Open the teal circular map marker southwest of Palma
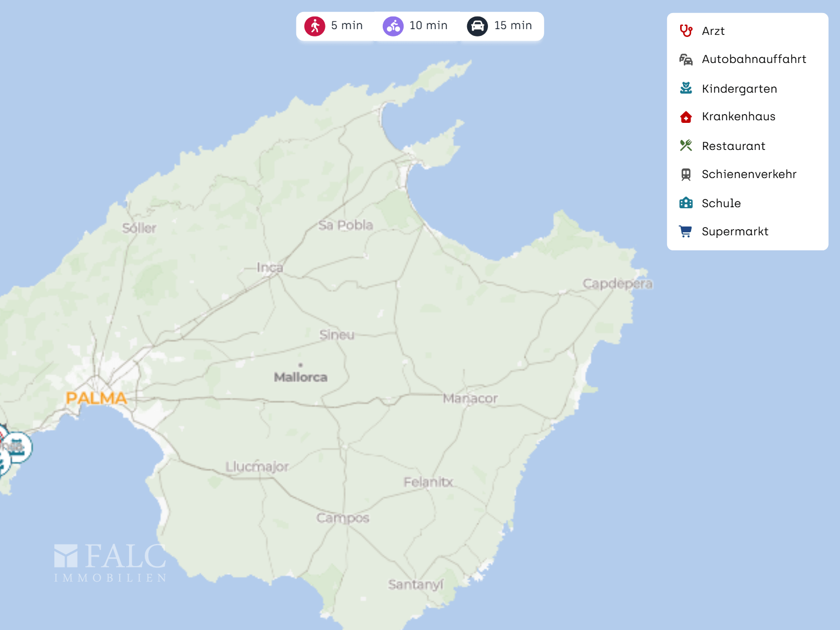 pos(18,447)
